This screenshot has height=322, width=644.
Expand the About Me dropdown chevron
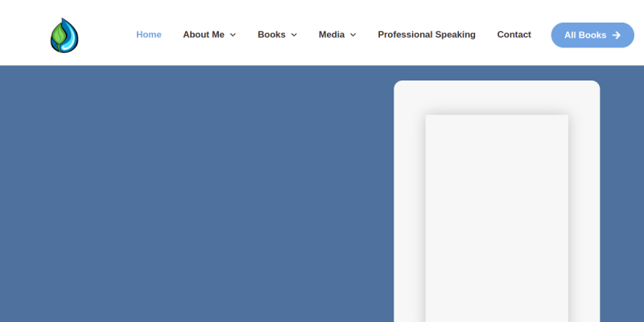233,35
